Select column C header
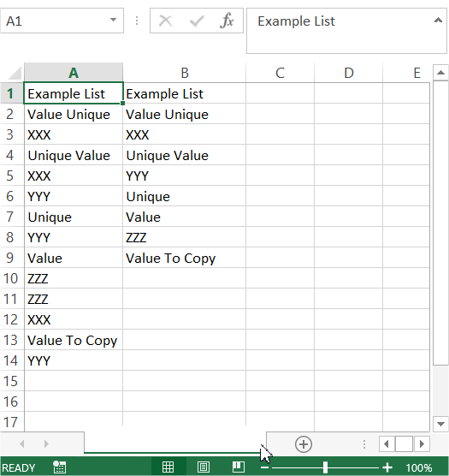The image size is (449, 476). [281, 73]
